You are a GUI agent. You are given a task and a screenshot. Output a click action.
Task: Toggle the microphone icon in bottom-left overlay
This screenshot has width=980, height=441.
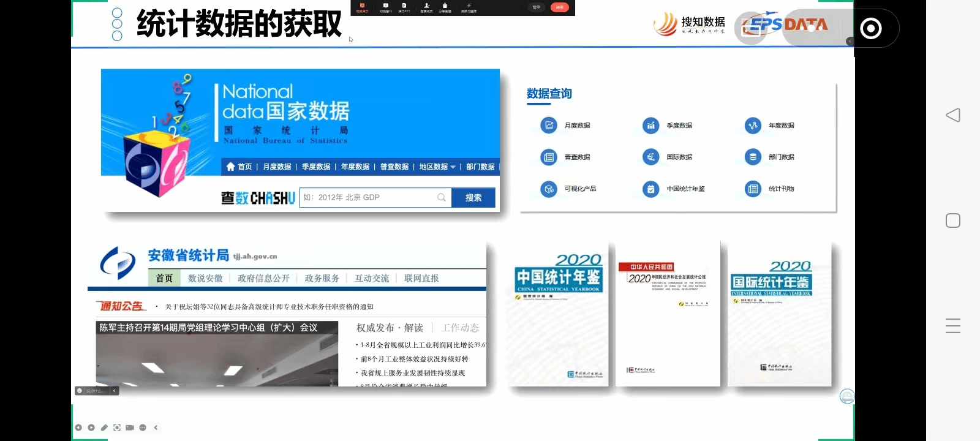[x=79, y=391]
